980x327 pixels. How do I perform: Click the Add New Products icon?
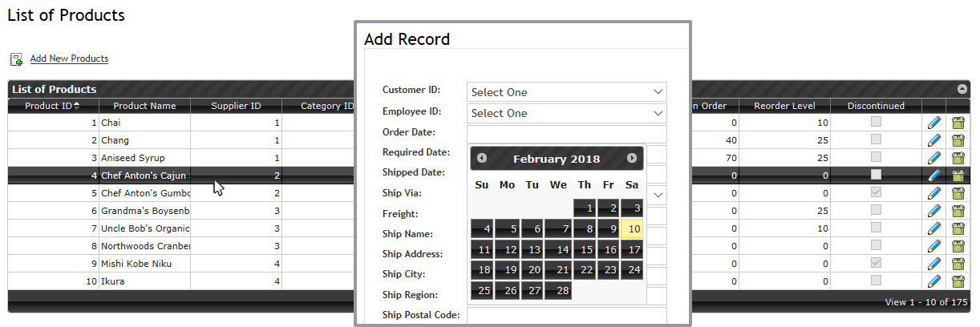click(x=16, y=59)
